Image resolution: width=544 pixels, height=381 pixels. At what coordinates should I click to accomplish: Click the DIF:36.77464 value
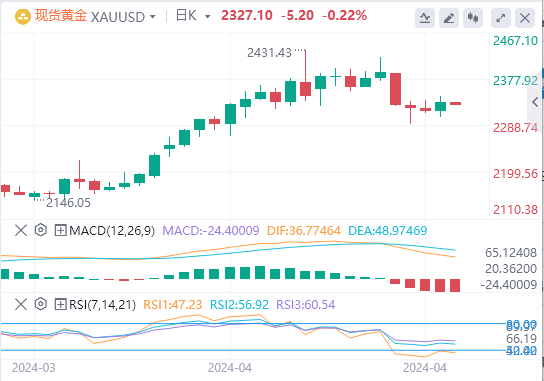(x=304, y=231)
